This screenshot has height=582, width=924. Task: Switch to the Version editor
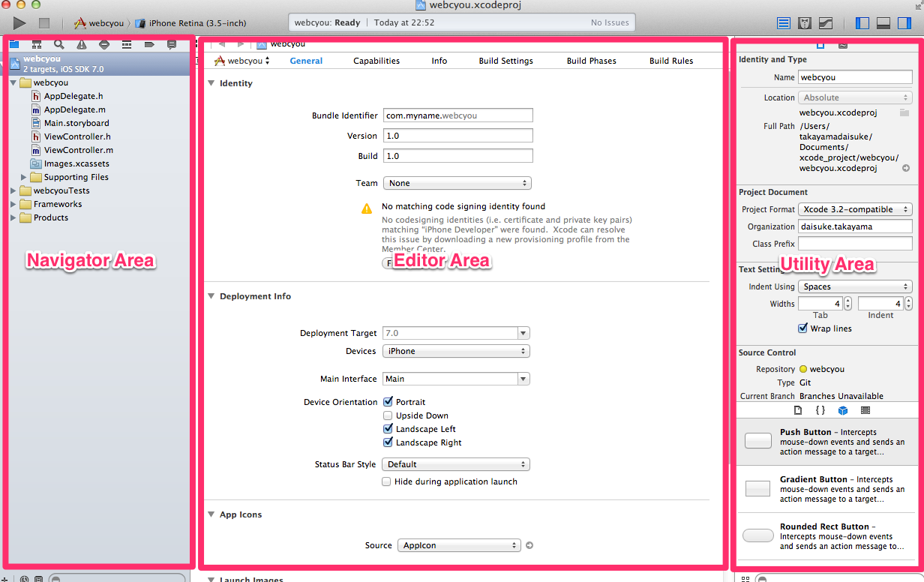[x=826, y=23]
